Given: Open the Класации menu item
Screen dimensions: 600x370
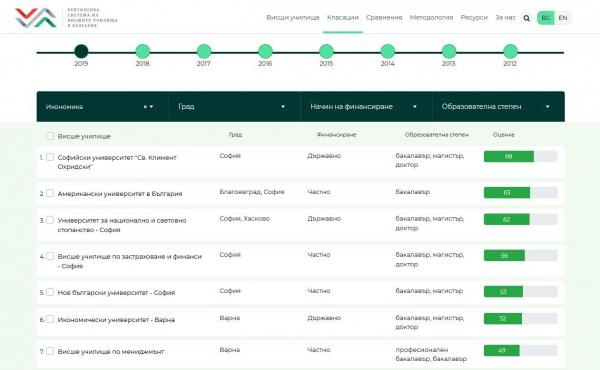Looking at the screenshot, I should pos(342,18).
